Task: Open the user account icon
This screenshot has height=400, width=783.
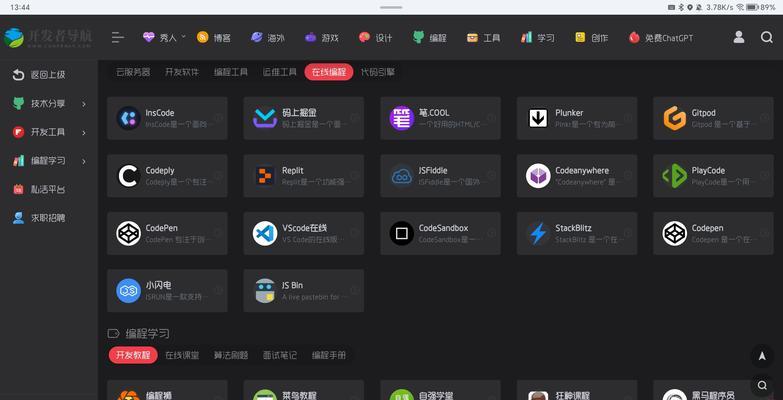Action: (739, 37)
